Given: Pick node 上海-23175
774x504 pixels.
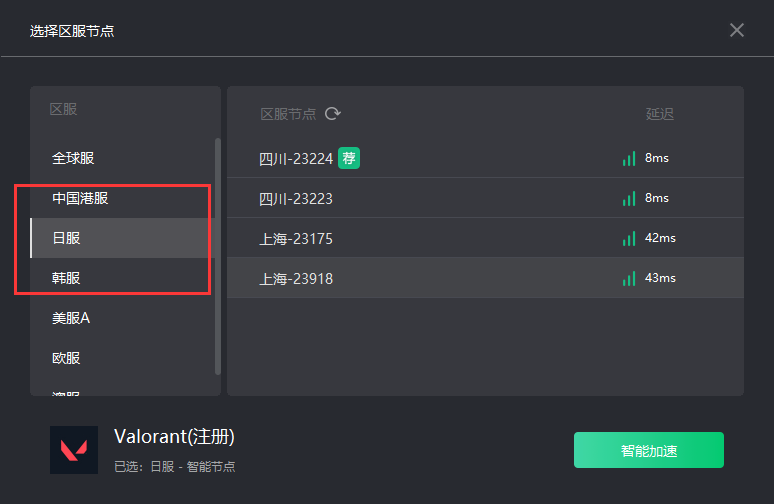Looking at the screenshot, I should pyautogui.click(x=295, y=238).
